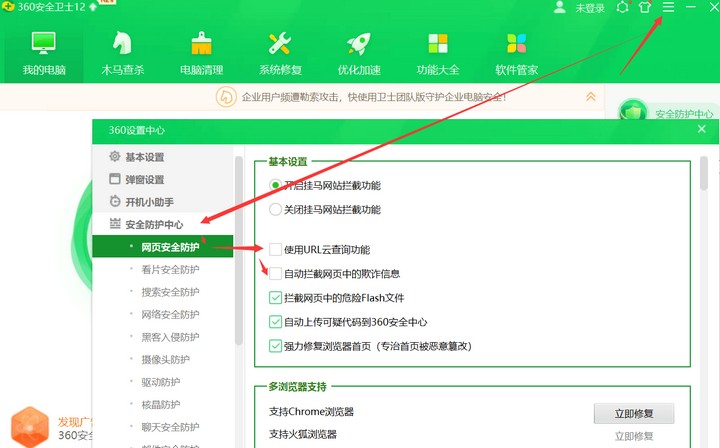Viewport: 720px width, 448px height.
Task: Uncheck 拦截网页中的危险Flash文件
Action: pyautogui.click(x=275, y=297)
